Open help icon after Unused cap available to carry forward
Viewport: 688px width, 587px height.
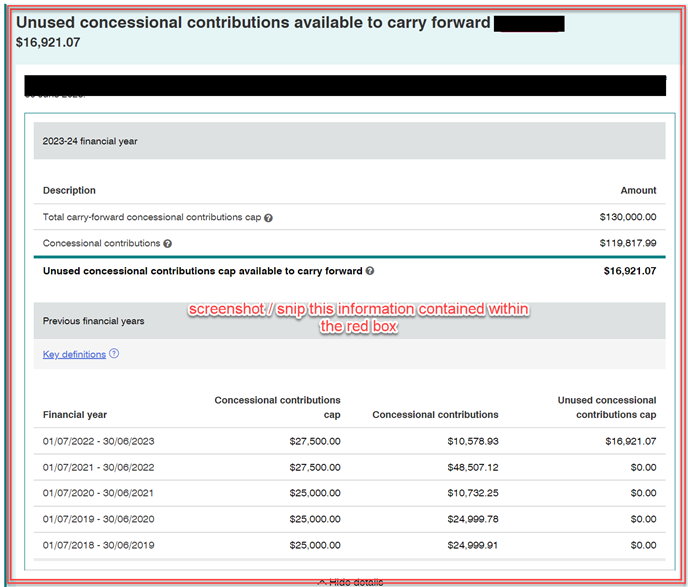(370, 271)
